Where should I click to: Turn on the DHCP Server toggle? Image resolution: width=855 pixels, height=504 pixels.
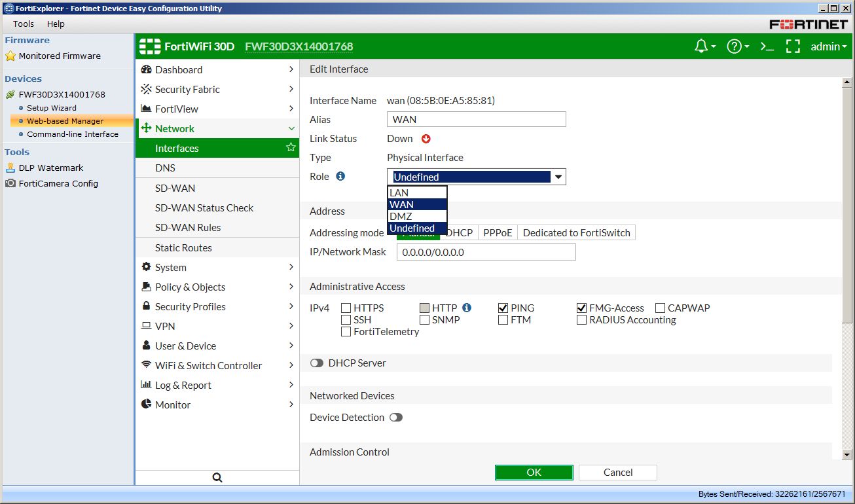317,363
